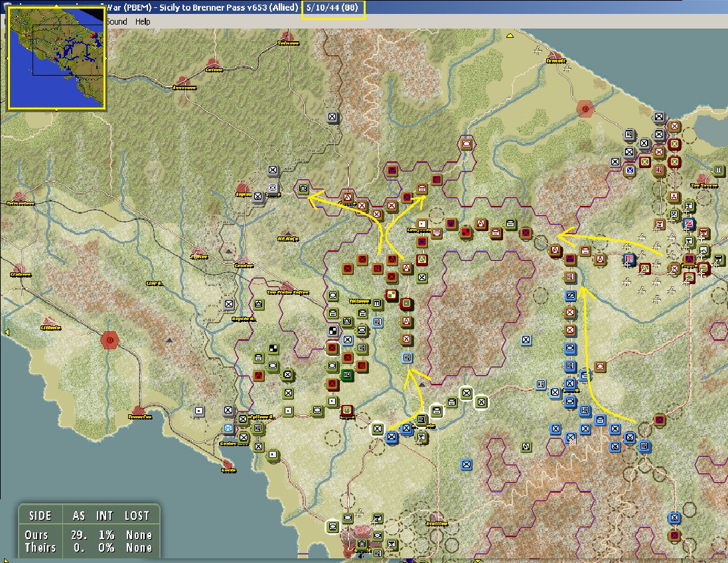Select the red counter with the green-yellow checker symbol
The width and height of the screenshot is (728, 563).
point(392,295)
